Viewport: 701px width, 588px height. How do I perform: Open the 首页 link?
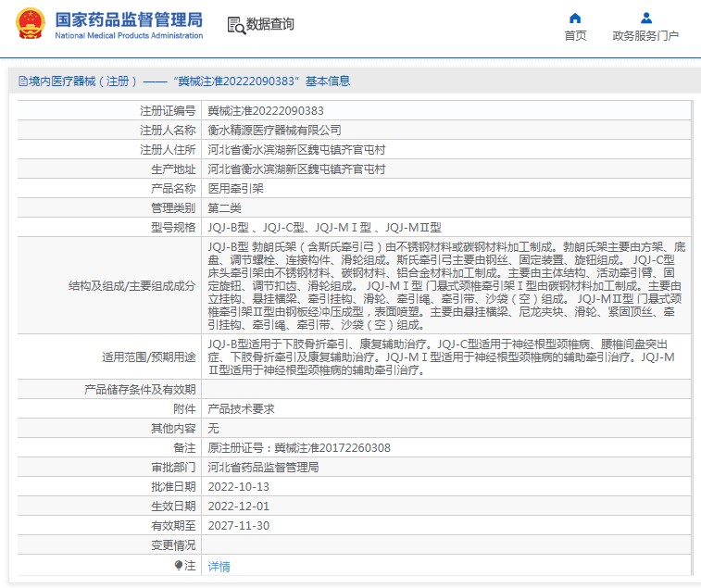click(x=575, y=35)
